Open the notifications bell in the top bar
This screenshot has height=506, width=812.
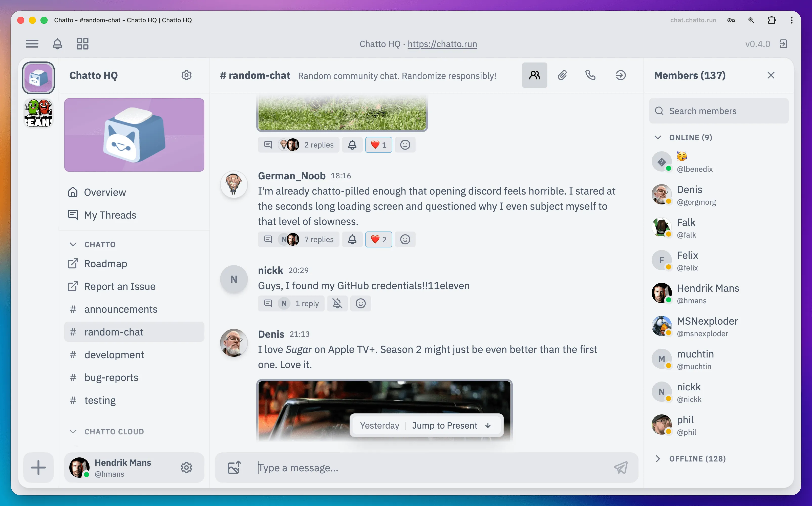(57, 44)
